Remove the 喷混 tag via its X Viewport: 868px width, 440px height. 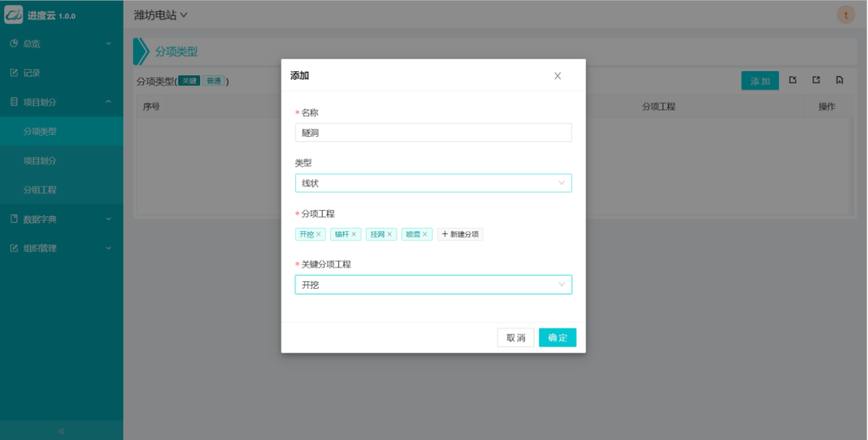tap(425, 235)
